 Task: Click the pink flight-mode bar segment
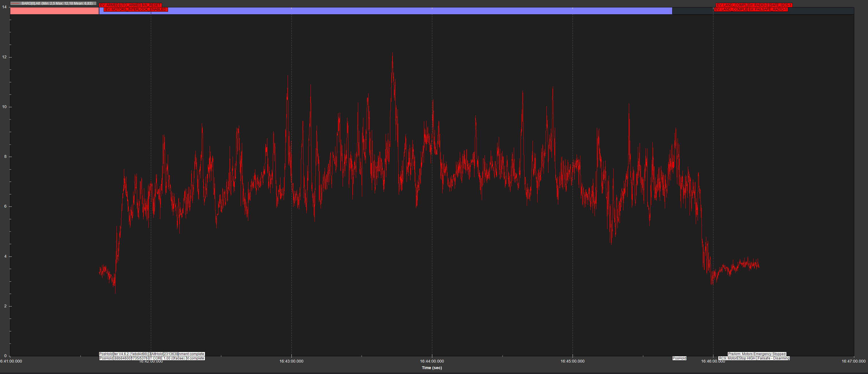[x=54, y=11]
